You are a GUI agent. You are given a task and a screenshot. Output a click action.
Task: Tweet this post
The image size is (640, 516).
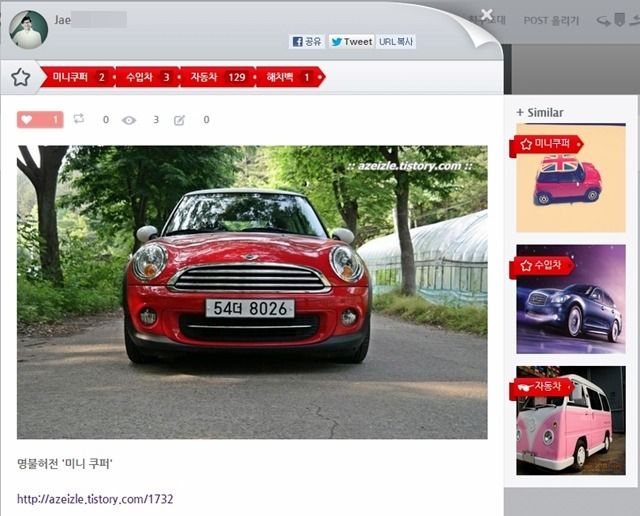point(351,41)
